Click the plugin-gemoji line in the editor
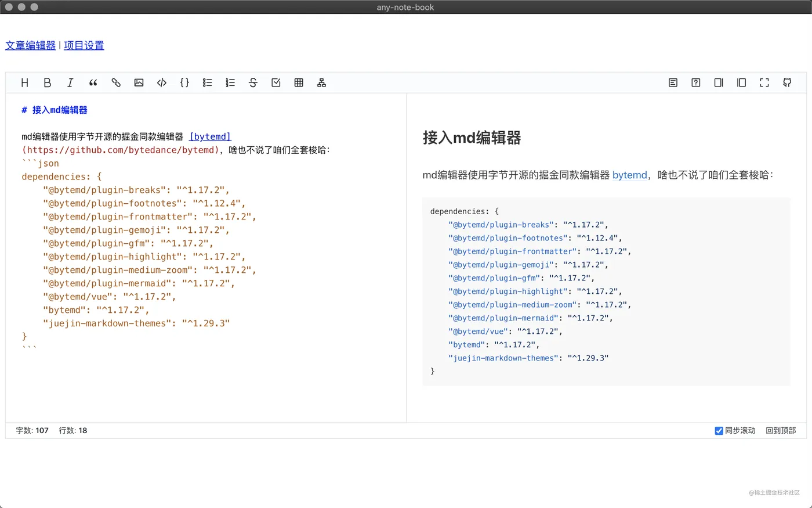This screenshot has height=508, width=812. tap(136, 230)
